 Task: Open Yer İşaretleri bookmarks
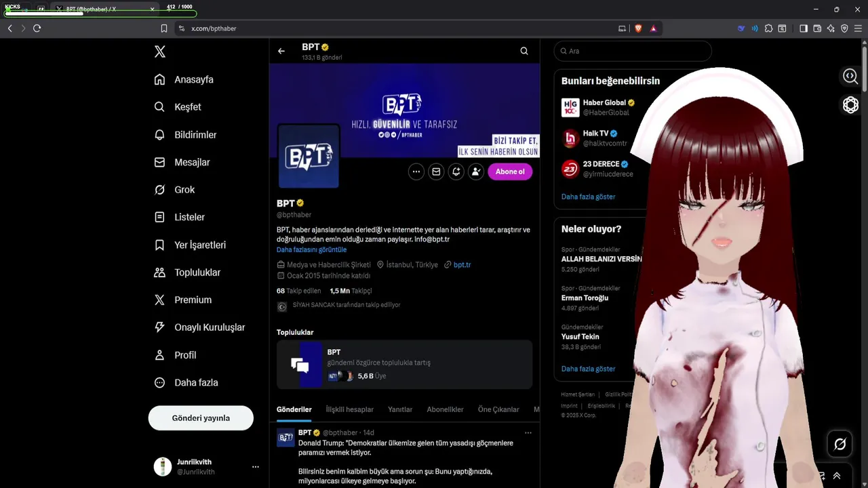190,245
